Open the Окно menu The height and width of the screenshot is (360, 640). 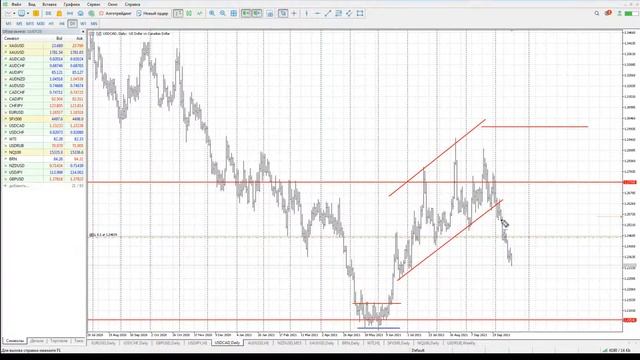pyautogui.click(x=112, y=4)
